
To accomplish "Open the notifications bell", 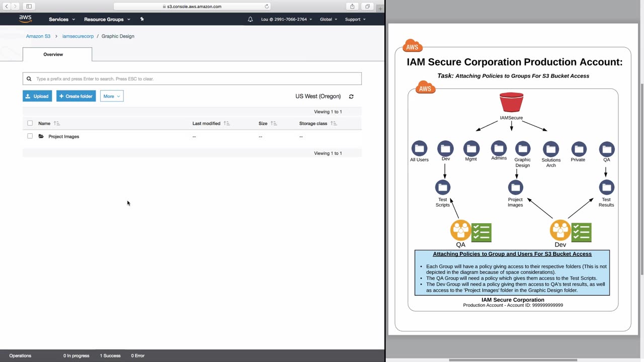I will coord(250,19).
